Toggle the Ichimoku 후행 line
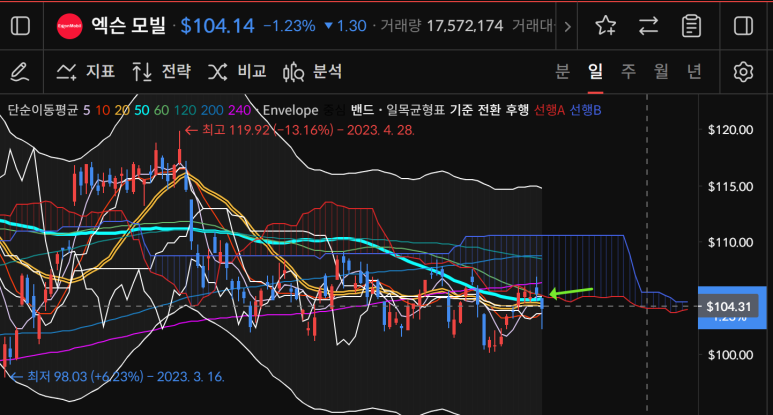This screenshot has height=415, width=773. (517, 110)
